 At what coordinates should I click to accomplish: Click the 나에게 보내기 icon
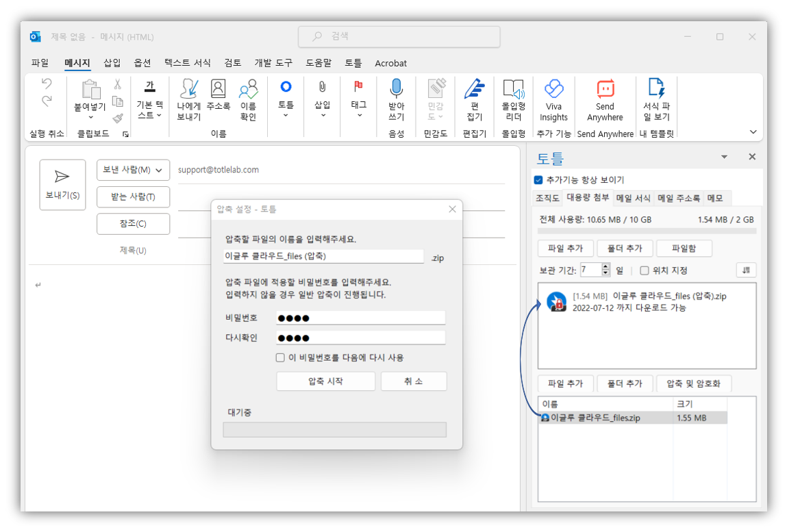click(x=189, y=89)
